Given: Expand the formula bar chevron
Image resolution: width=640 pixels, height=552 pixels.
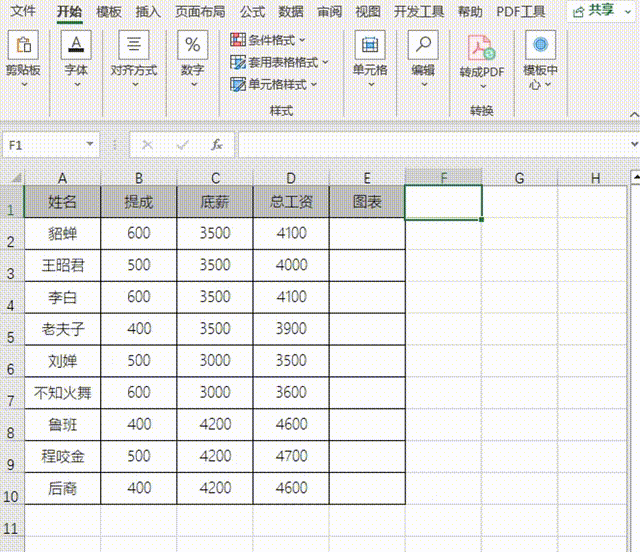Looking at the screenshot, I should click(634, 144).
